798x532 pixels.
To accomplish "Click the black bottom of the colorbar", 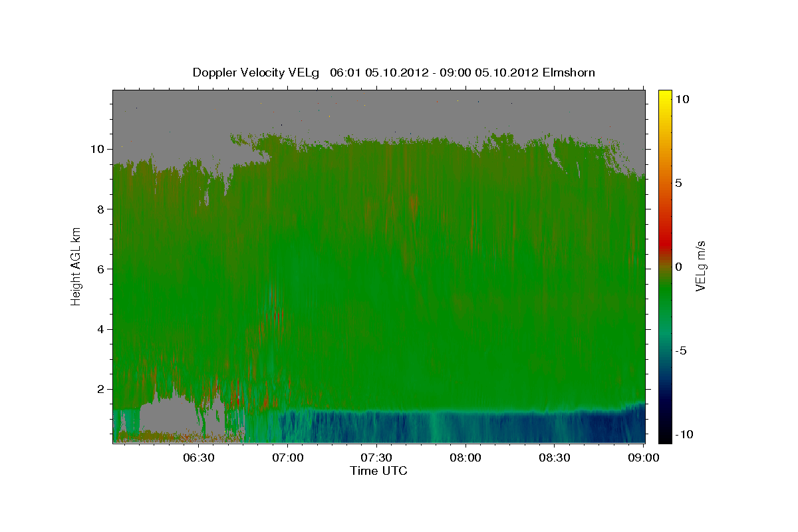I will click(x=665, y=437).
